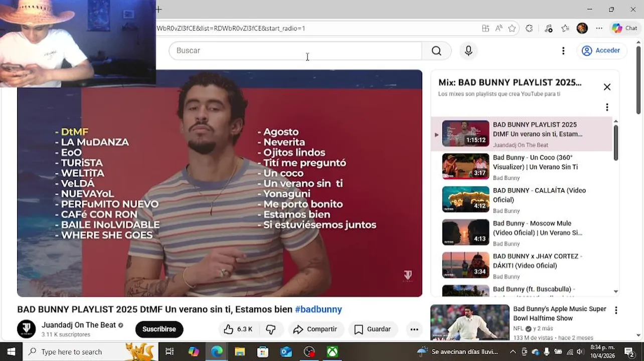Open the Windows Start menu

pyautogui.click(x=11, y=351)
